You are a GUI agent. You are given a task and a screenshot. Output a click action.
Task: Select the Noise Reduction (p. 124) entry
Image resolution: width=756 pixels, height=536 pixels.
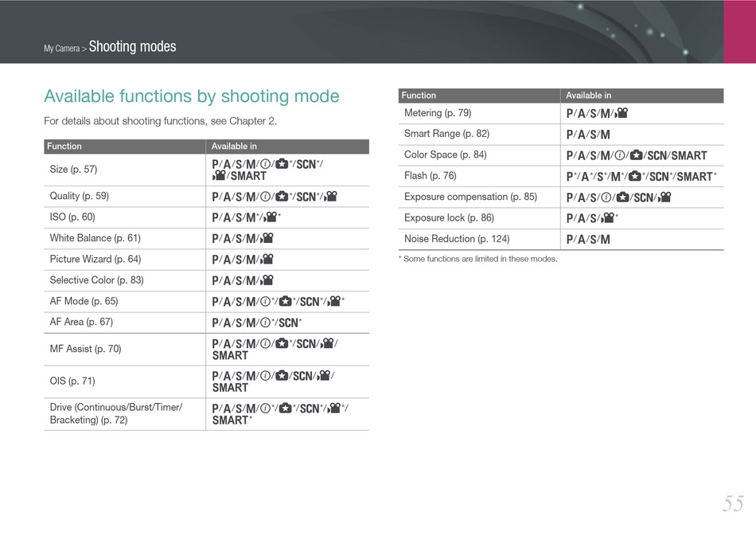tap(457, 239)
